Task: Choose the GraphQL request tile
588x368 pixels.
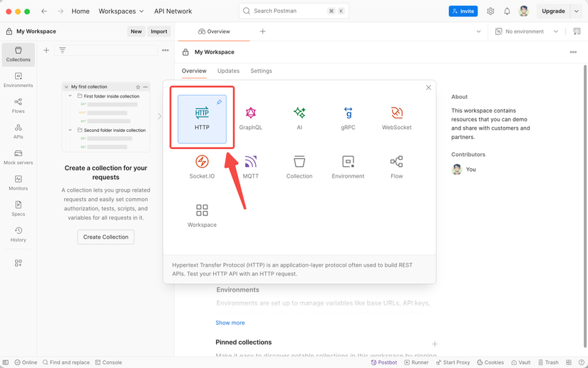Action: coord(250,119)
